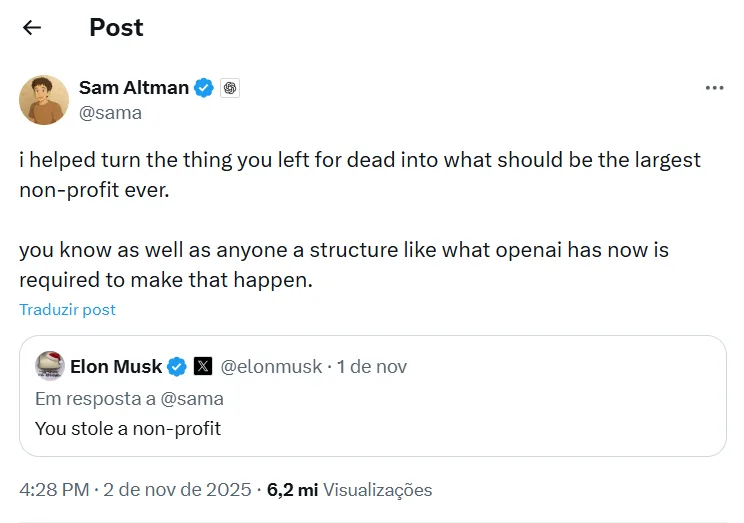Click the 6,2 mi Visualizações count
This screenshot has width=744, height=523.
pyautogui.click(x=349, y=490)
